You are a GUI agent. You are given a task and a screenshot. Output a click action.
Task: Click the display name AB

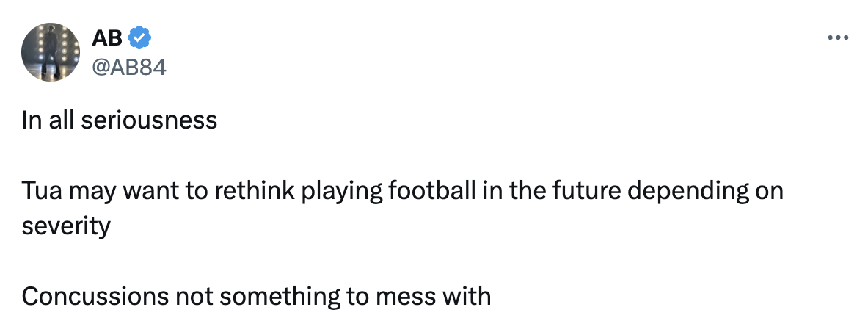(x=108, y=35)
